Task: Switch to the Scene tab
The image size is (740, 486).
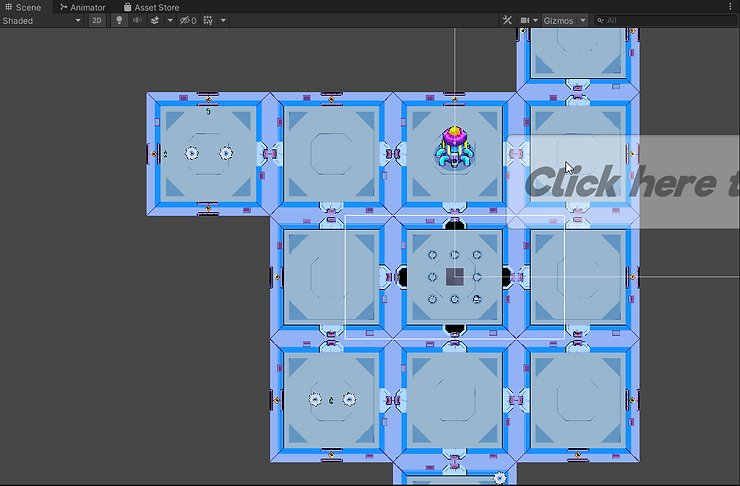Action: coord(23,7)
